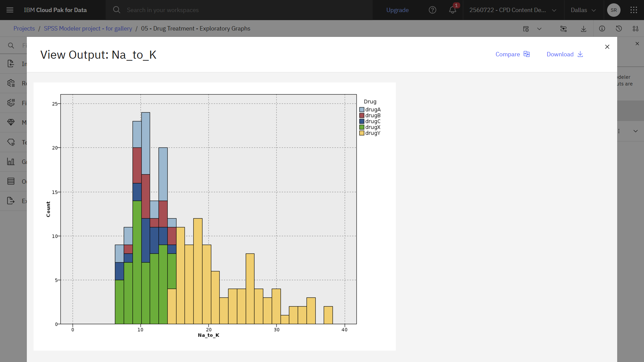
Task: Click the history/versions clock icon
Action: pyautogui.click(x=619, y=28)
